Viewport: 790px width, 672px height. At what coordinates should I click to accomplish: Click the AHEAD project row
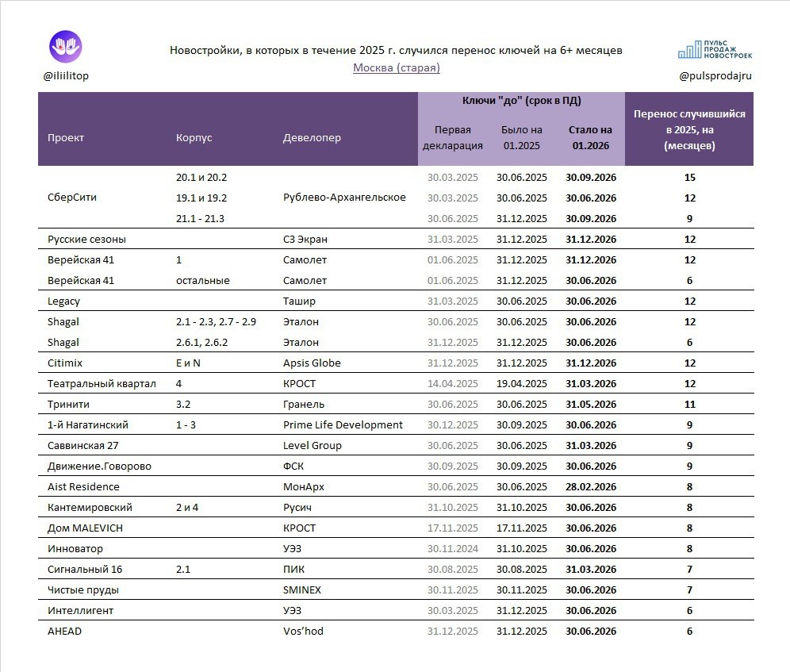(x=396, y=632)
